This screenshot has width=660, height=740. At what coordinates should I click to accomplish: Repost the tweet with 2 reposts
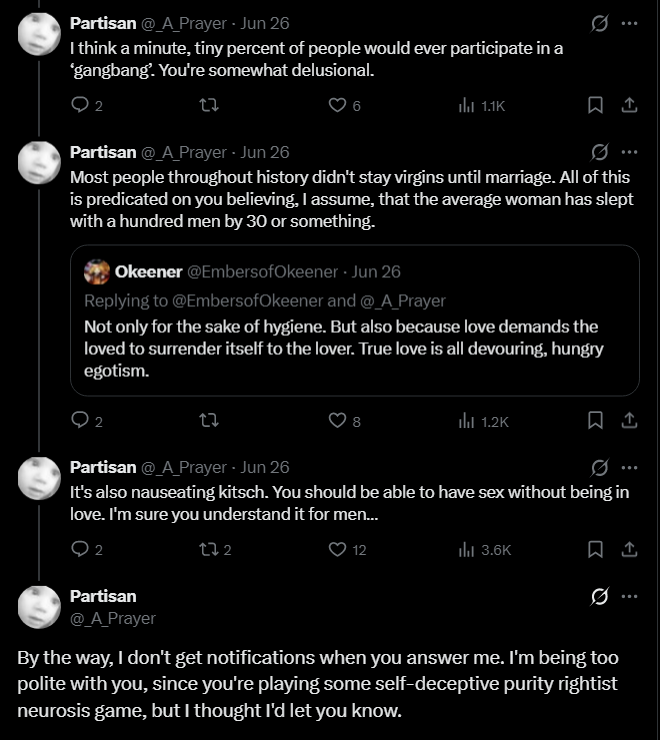[x=215, y=549]
